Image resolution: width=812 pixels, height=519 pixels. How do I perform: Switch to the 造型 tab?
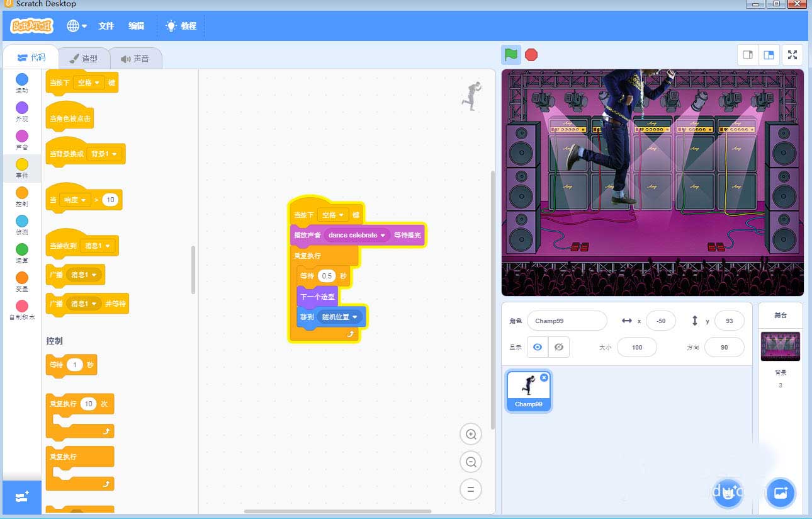pyautogui.click(x=84, y=58)
